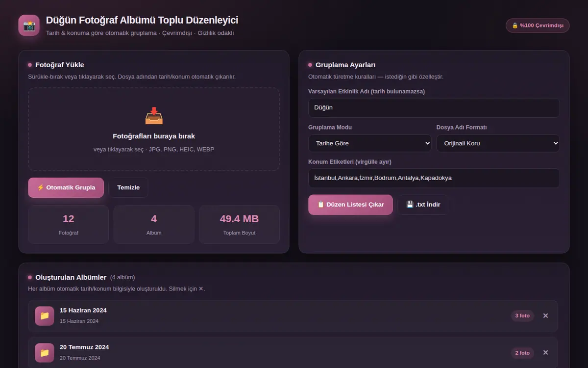Click the %100 Çevrimdışı badge

[538, 26]
